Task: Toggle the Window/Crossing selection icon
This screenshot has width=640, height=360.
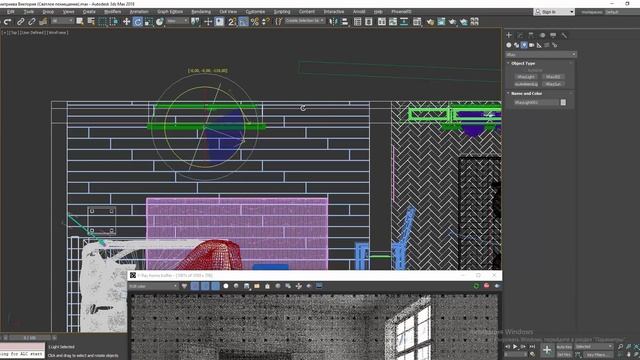Action: (113, 21)
